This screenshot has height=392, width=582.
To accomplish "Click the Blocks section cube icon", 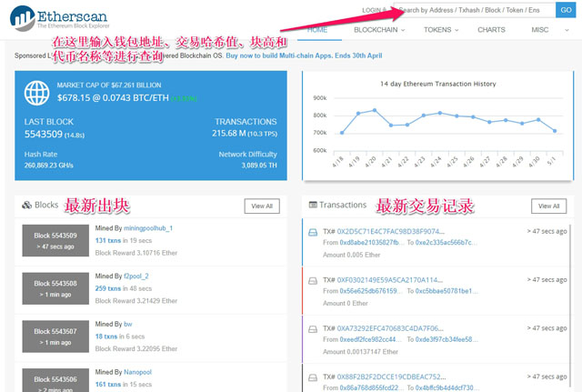I will pos(26,205).
